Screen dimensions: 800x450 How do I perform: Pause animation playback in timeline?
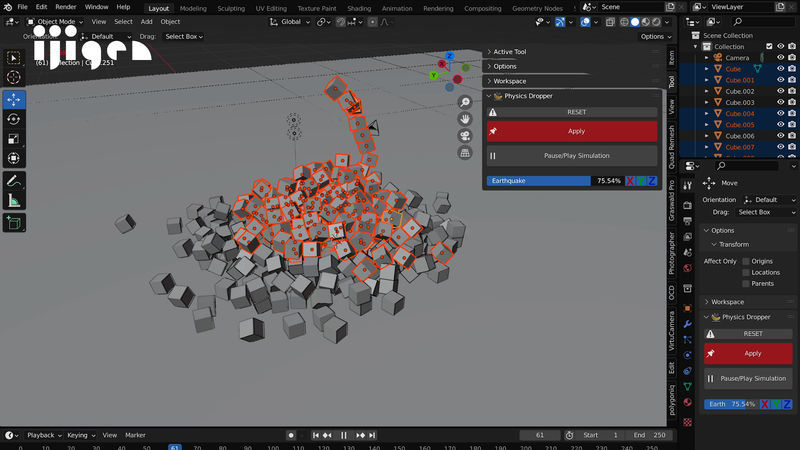click(344, 435)
